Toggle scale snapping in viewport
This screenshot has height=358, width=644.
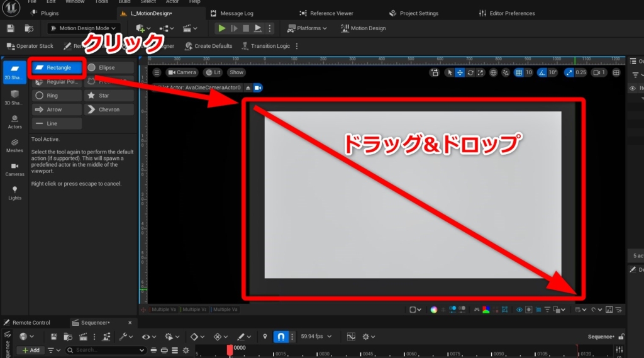569,72
